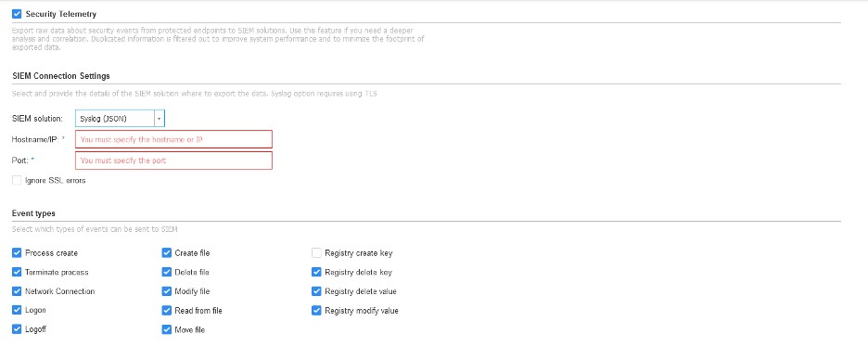Viewport: 868px width, 347px height.
Task: Toggle Create file checkbox
Action: 167,253
